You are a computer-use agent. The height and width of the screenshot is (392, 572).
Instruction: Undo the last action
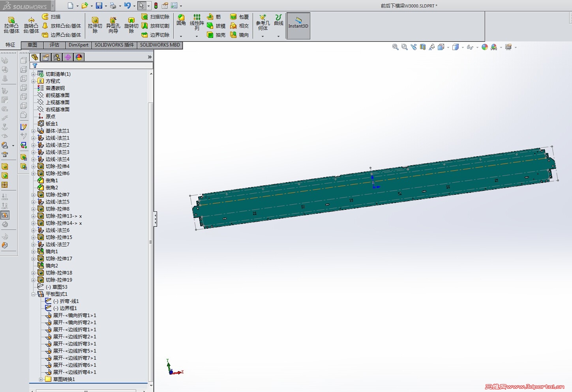point(127,6)
